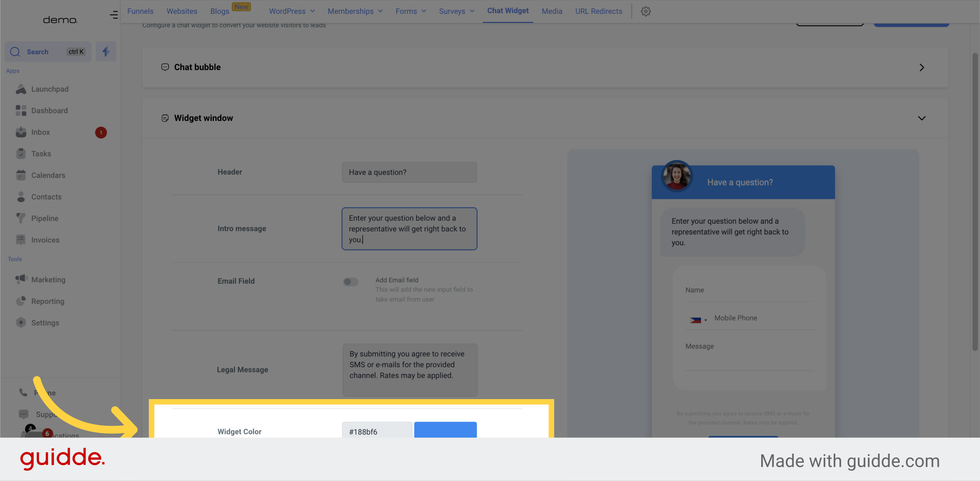
Task: Open the WordPress dropdown menu
Action: 292,11
